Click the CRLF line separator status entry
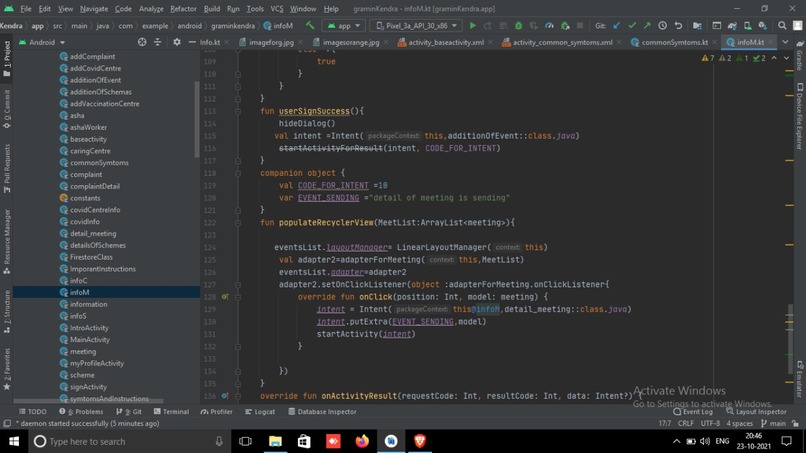Image resolution: width=806 pixels, height=453 pixels. click(686, 423)
